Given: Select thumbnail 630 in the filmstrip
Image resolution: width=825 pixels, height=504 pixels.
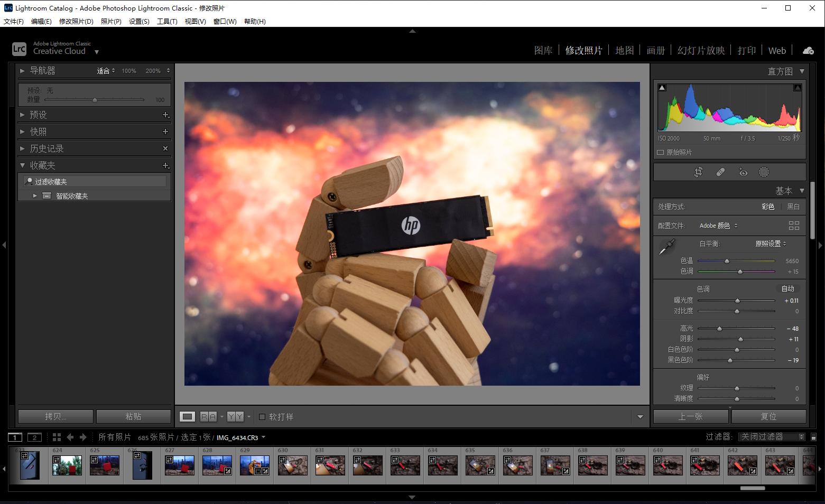Looking at the screenshot, I should coord(292,465).
